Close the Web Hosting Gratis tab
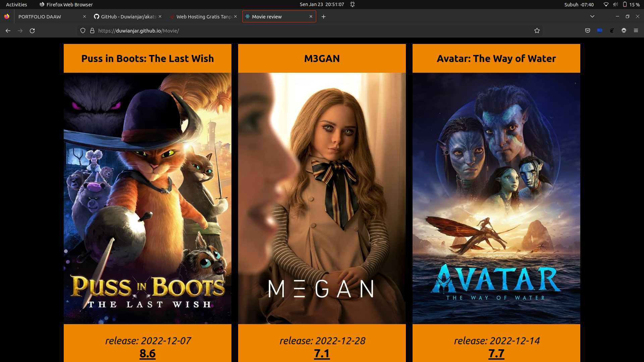 (235, 16)
